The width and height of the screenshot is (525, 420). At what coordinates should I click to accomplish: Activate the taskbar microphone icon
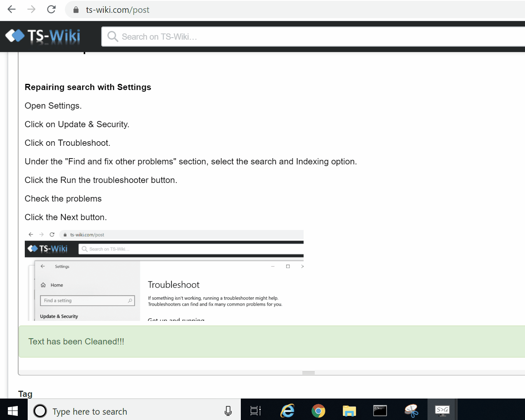tap(228, 411)
